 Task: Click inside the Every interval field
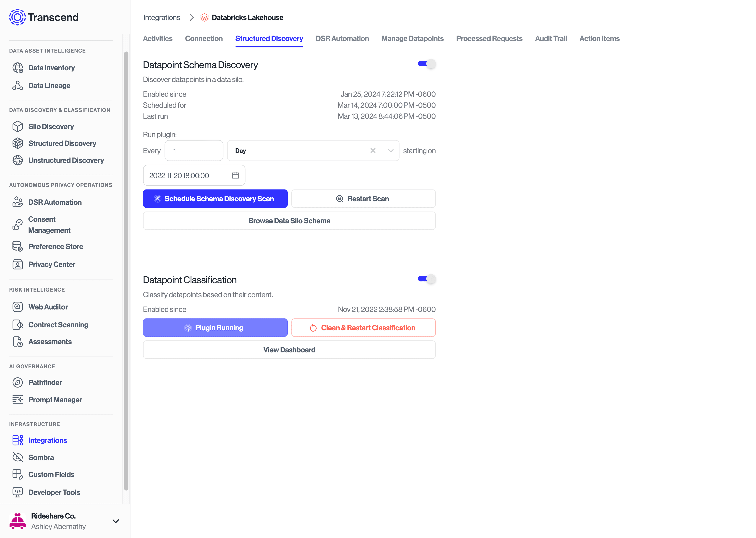[x=194, y=150]
